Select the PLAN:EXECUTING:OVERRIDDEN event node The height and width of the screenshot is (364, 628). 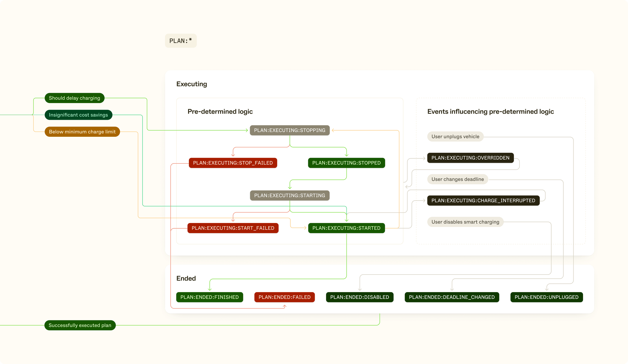coord(470,157)
